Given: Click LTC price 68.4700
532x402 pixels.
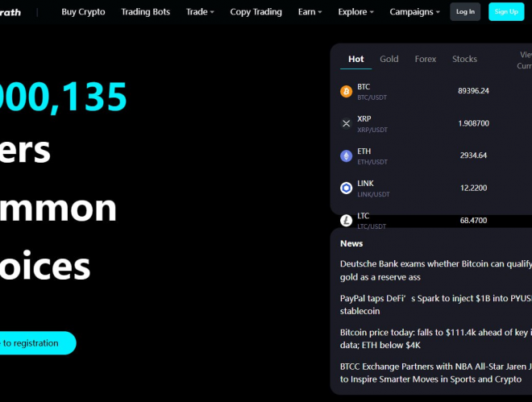Looking at the screenshot, I should [x=473, y=221].
